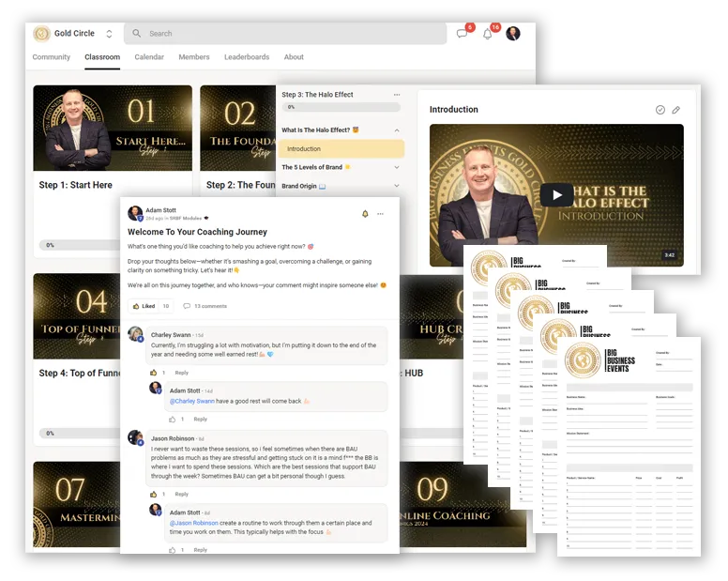Open the notifications bell in header
Screen dimensions: 728x581
coord(488,34)
